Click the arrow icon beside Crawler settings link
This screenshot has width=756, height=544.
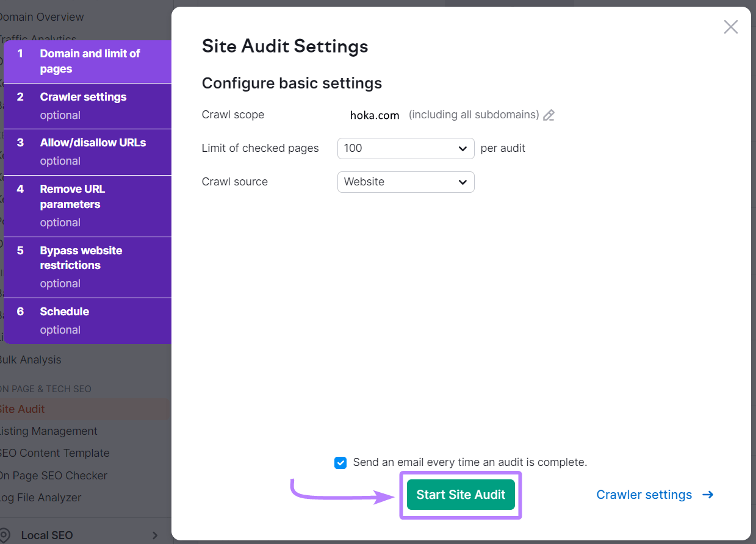(707, 495)
